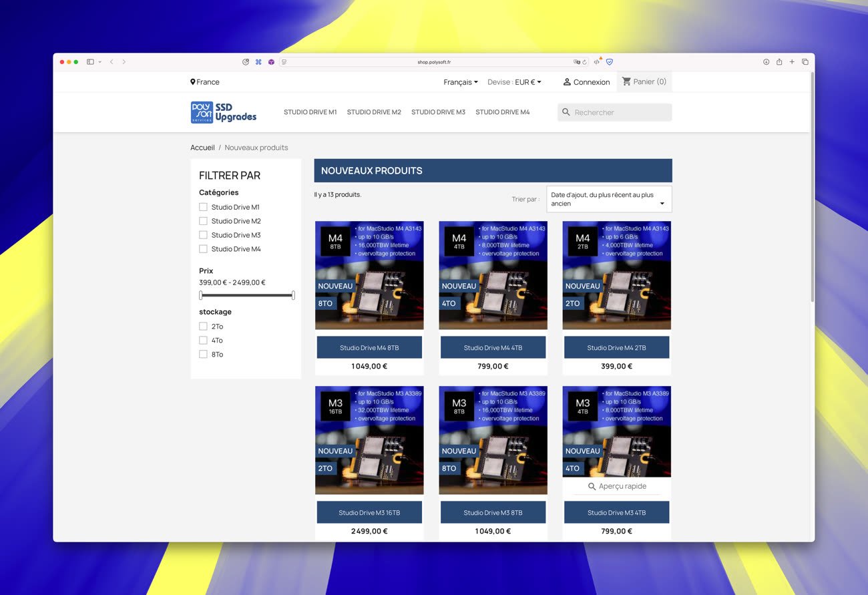Open Safari downloads icon
This screenshot has height=595, width=868.
[x=767, y=62]
